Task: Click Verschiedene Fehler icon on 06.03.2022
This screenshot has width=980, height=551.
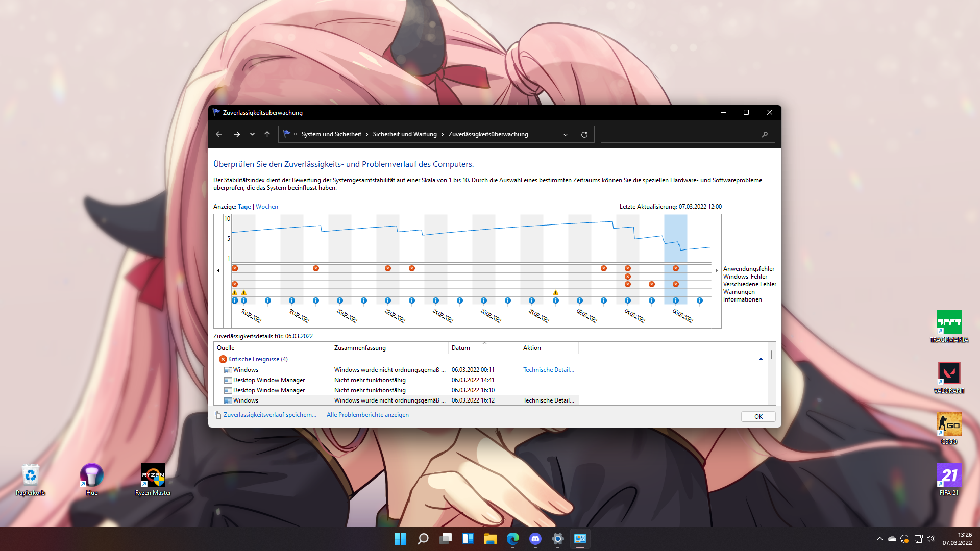Action: [676, 284]
